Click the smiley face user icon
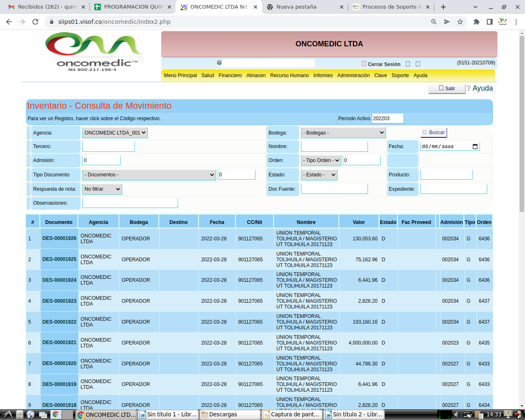525x420 pixels. 219,63
